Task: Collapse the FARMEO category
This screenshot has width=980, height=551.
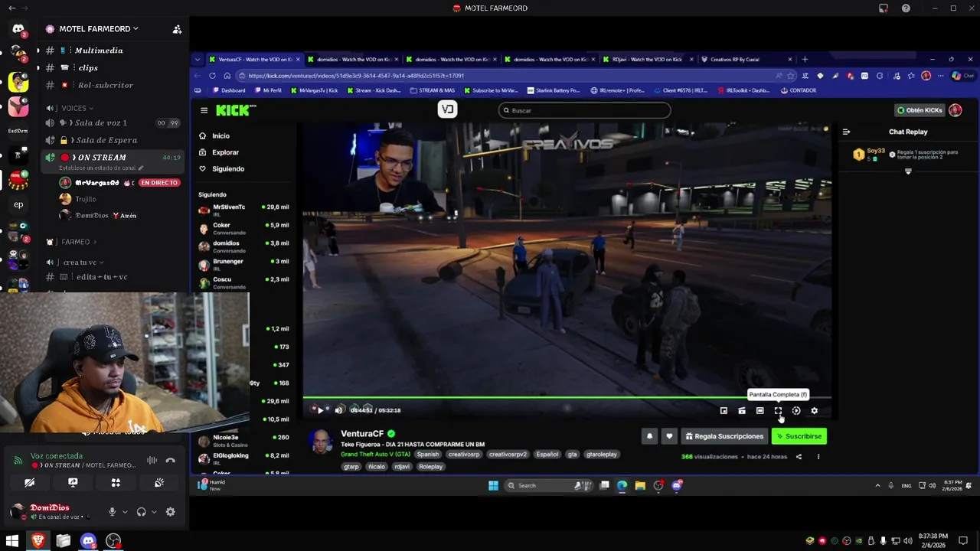Action: [74, 242]
